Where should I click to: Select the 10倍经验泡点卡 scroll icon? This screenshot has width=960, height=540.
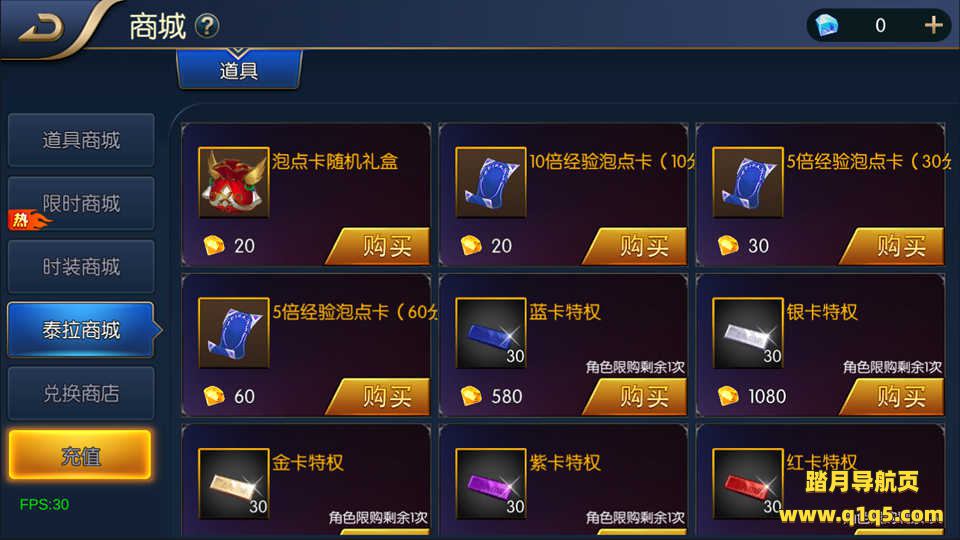(491, 182)
